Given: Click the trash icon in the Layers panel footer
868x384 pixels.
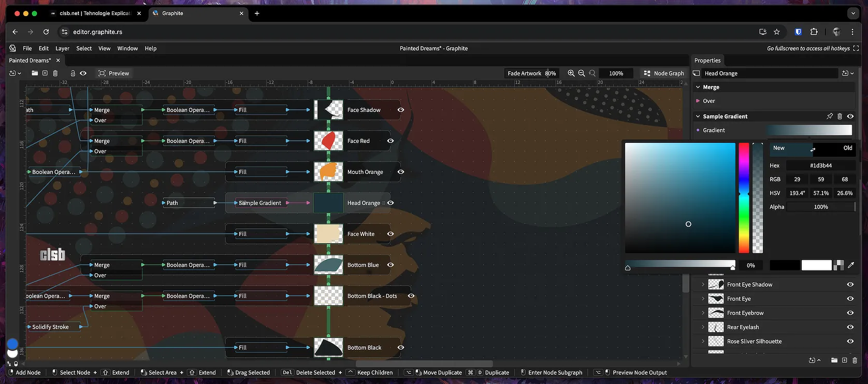Looking at the screenshot, I should [x=855, y=360].
